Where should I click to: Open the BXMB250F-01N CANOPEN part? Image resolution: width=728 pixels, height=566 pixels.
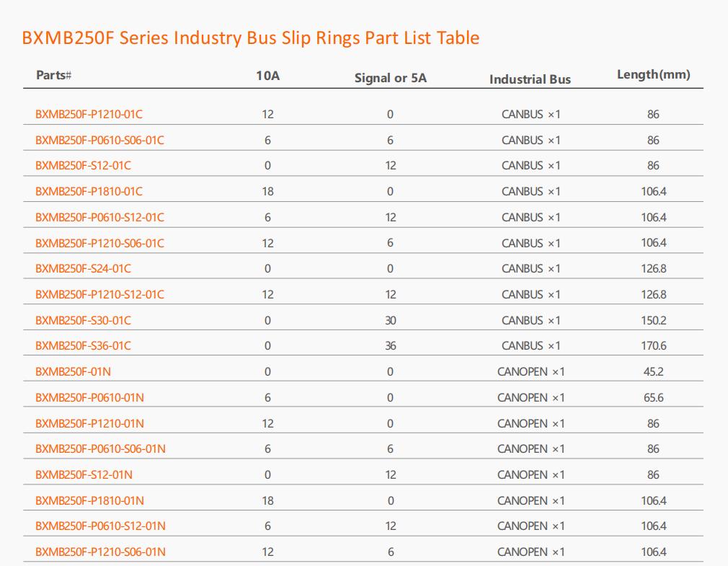(x=74, y=372)
